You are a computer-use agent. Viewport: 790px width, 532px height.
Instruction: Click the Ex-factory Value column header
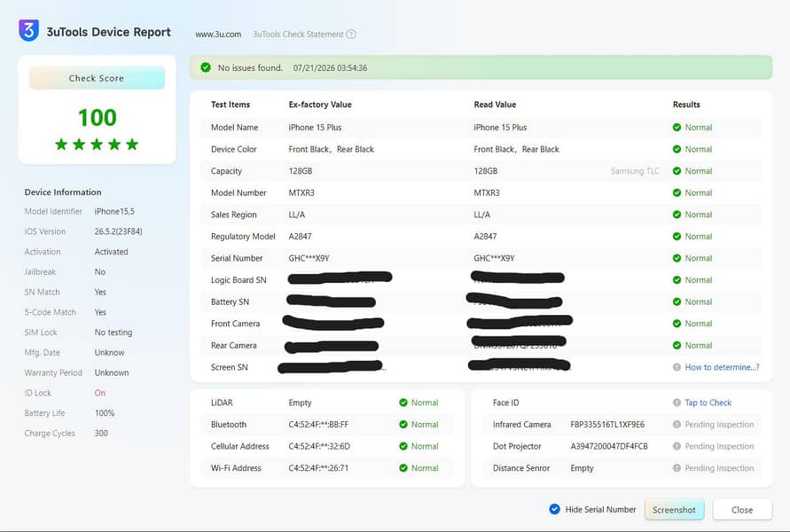pos(320,105)
